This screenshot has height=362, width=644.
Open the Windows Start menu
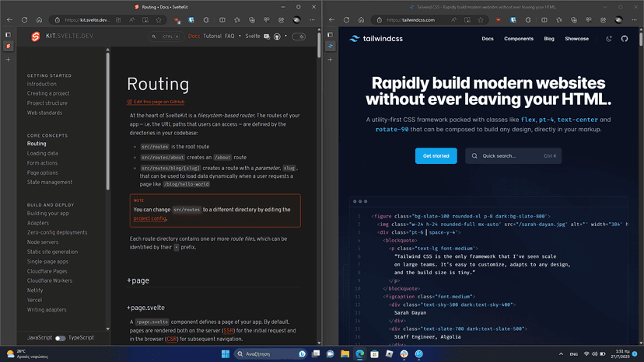coord(226,354)
